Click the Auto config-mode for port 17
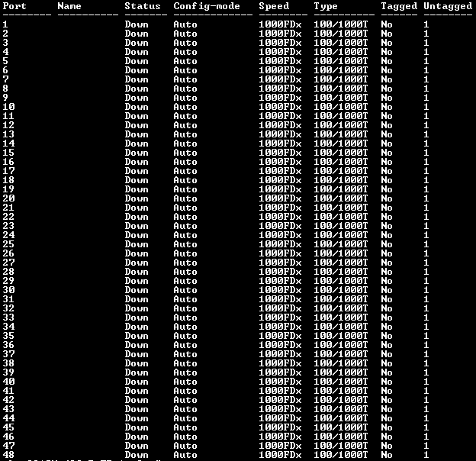 (185, 171)
